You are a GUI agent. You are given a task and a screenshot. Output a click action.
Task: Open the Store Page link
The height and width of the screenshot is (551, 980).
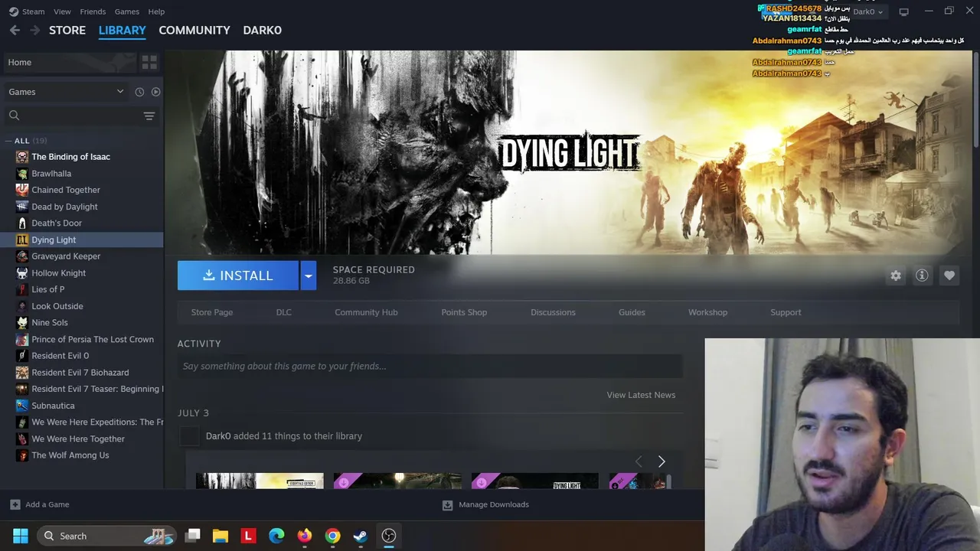click(212, 312)
